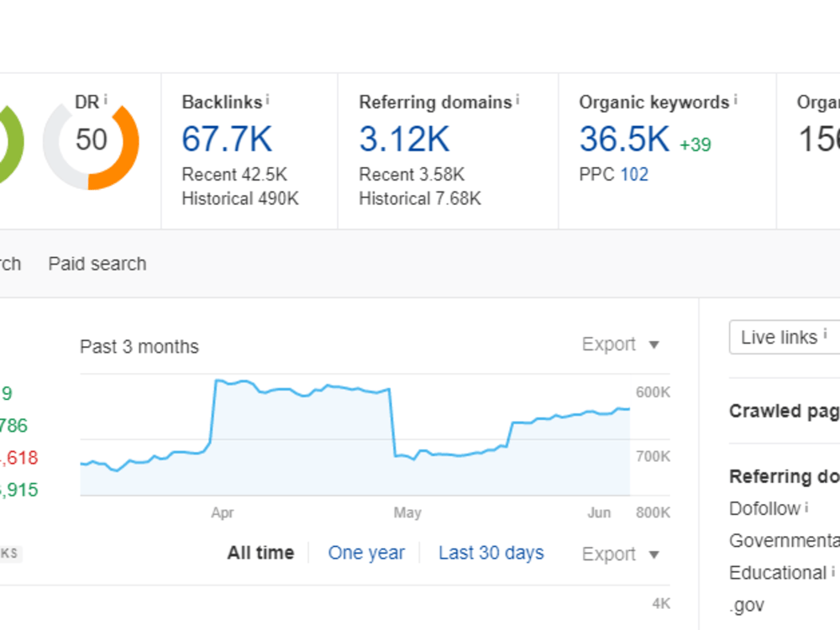Viewport: 840px width, 630px height.
Task: Switch to the Paid search tab
Action: point(97,264)
